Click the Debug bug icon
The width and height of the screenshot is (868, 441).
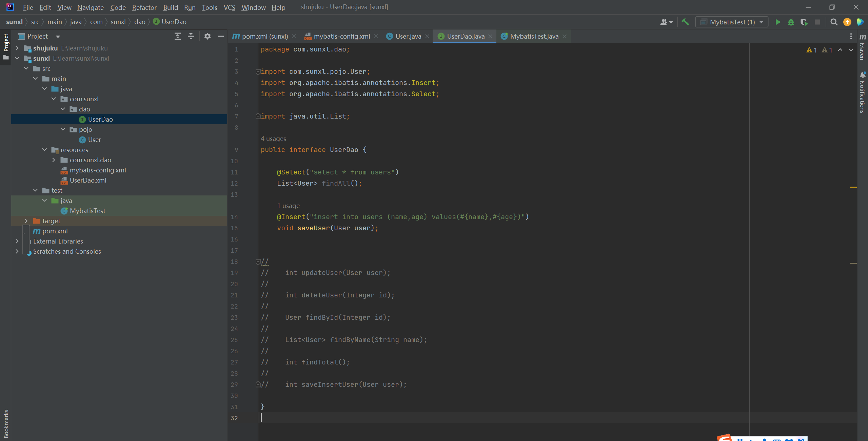[x=791, y=22]
